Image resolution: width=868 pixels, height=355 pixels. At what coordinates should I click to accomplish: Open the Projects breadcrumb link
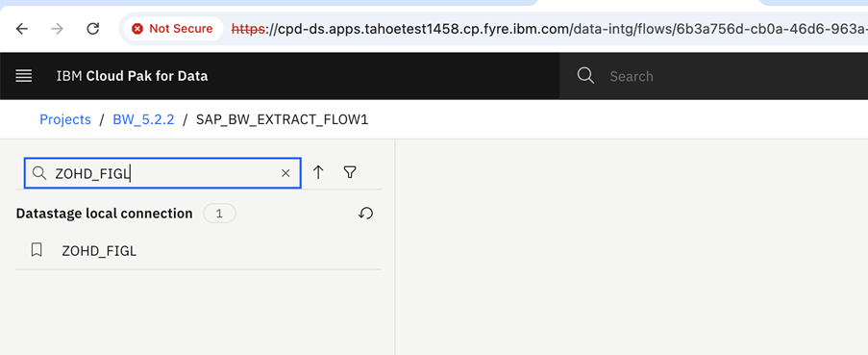coord(65,119)
